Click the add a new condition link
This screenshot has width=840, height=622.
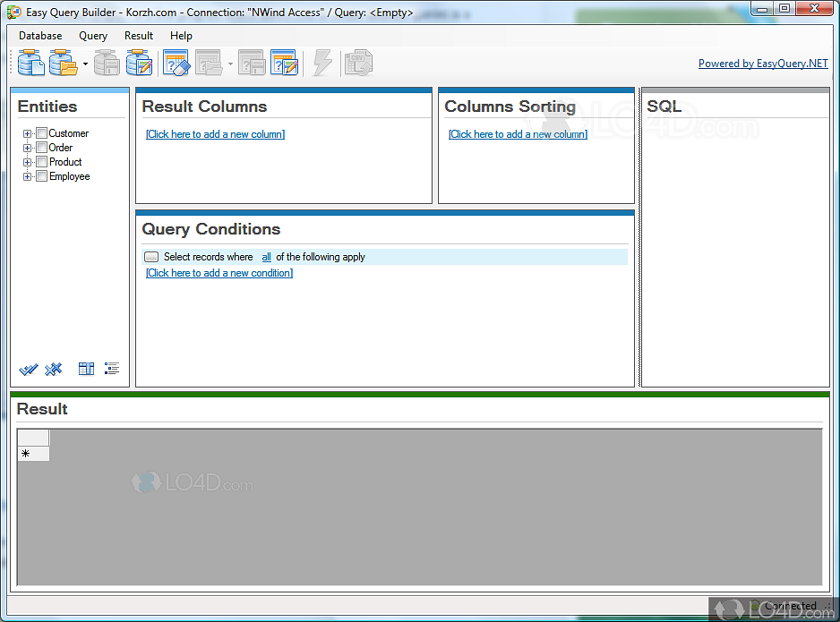(219, 273)
